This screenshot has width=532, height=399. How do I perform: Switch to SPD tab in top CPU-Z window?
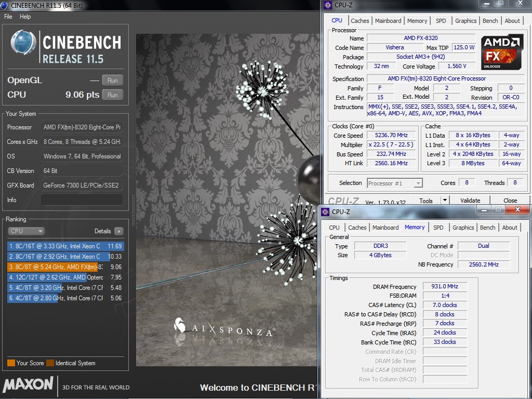tap(441, 21)
